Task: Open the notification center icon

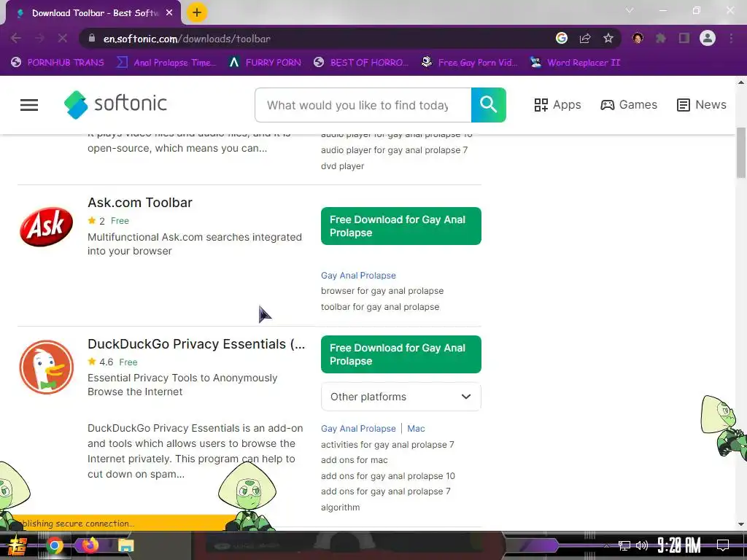Action: pos(723,545)
